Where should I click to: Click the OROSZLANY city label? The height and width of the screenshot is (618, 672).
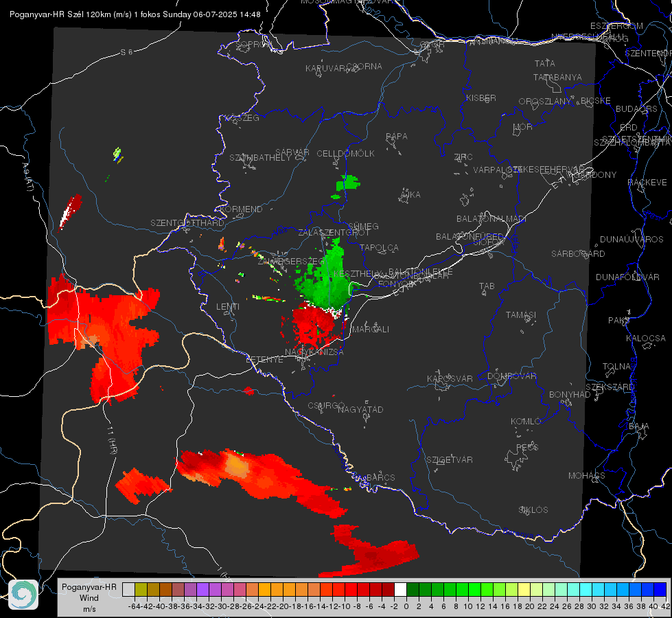pos(545,101)
